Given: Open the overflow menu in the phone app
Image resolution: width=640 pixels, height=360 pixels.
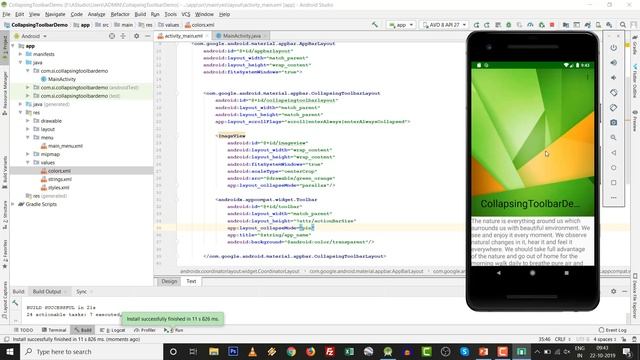Looking at the screenshot, I should [587, 77].
